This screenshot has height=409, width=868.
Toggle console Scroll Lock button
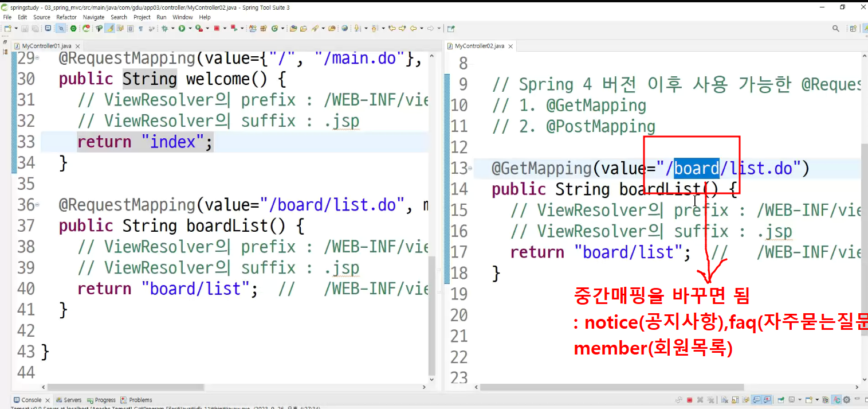pos(735,400)
